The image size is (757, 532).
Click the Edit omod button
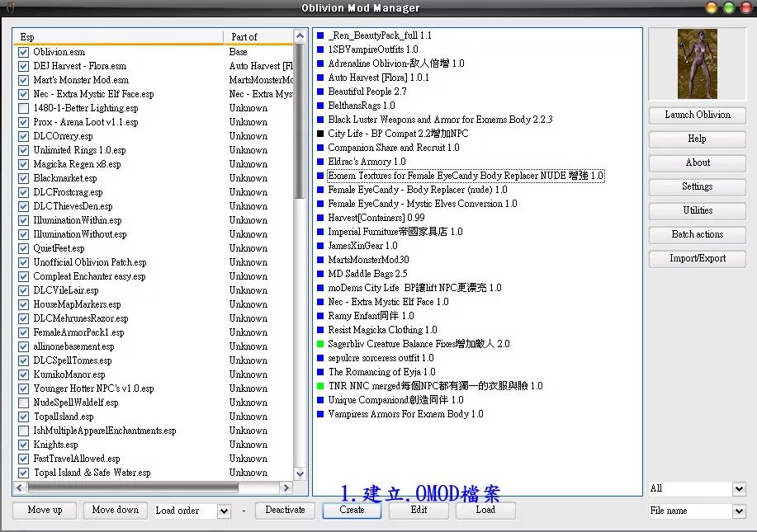[419, 511]
